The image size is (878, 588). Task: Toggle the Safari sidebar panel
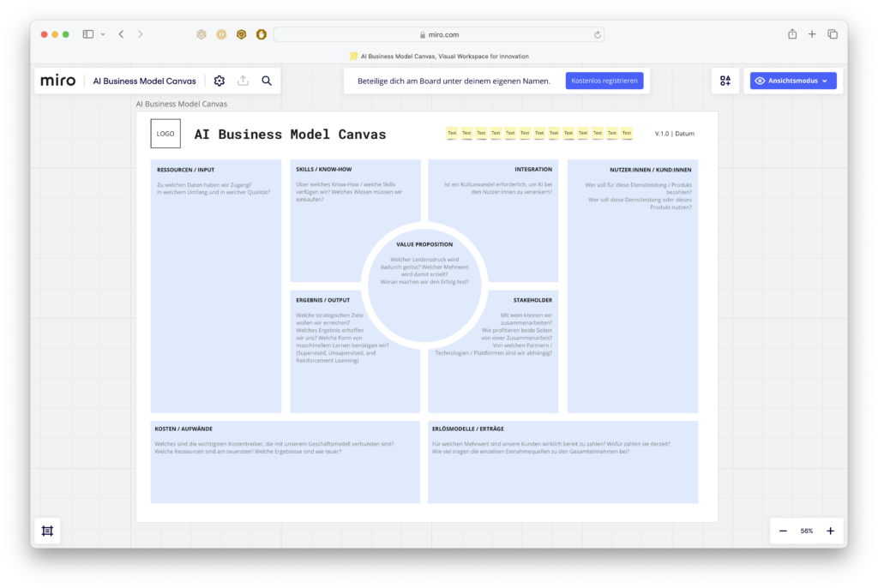(87, 33)
